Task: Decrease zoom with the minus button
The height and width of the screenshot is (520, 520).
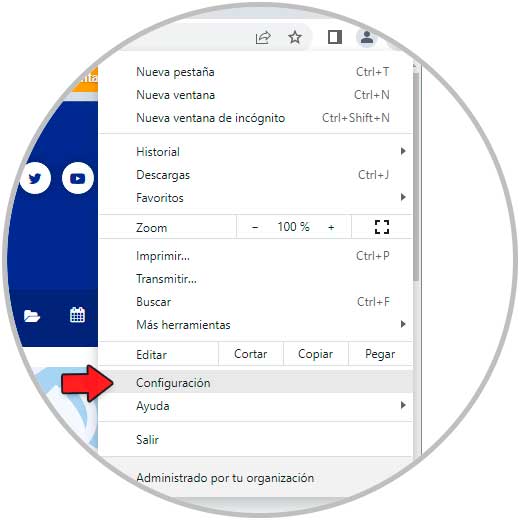Action: point(255,227)
